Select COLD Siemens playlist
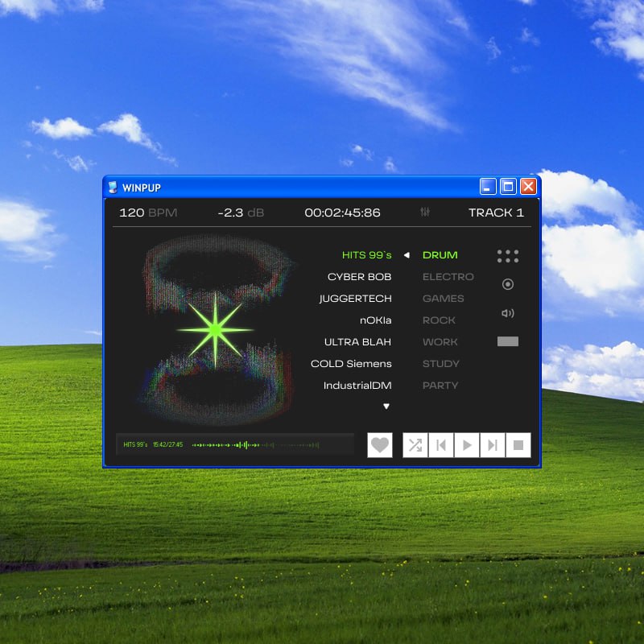This screenshot has height=644, width=644. (351, 364)
